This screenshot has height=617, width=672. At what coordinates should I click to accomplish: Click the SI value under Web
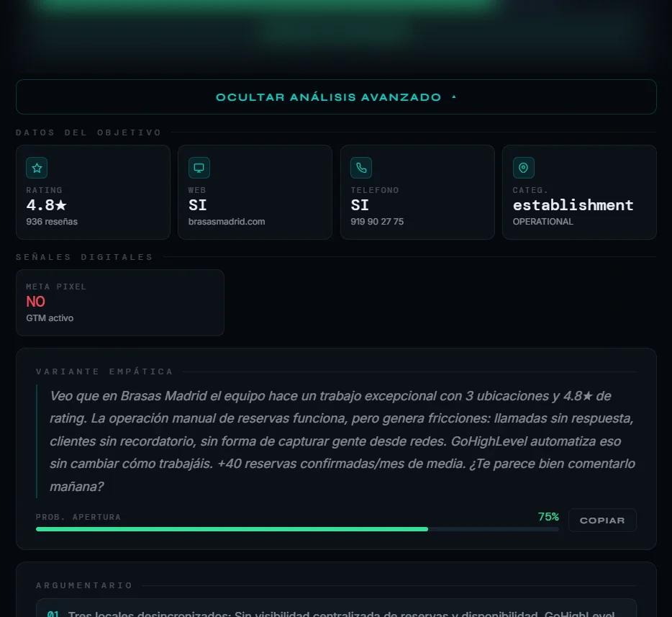tap(198, 205)
